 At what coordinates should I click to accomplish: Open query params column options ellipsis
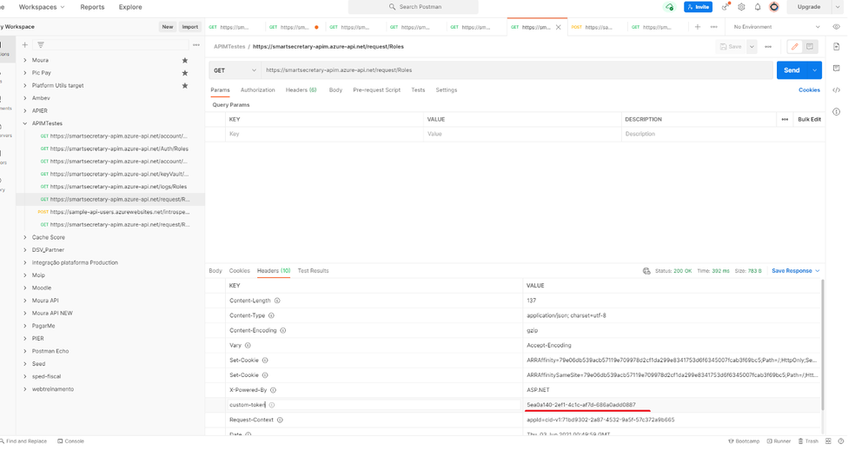pyautogui.click(x=785, y=119)
